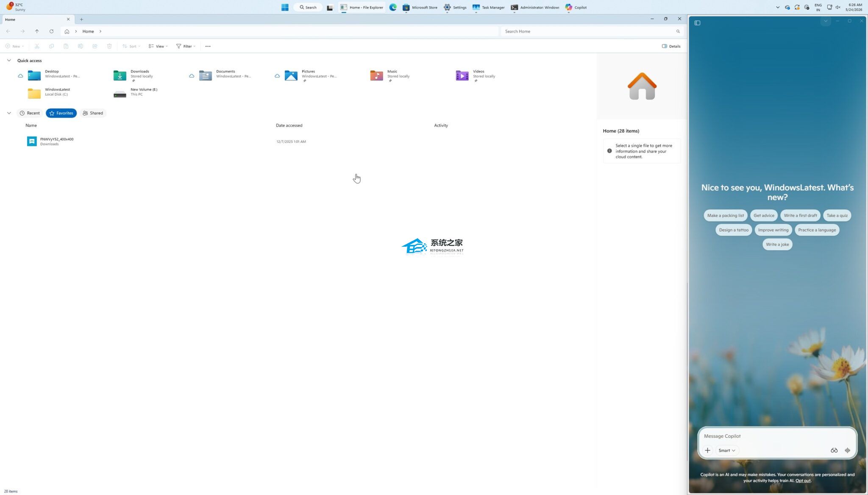Click the back arrow in File Explorer
This screenshot has height=495, width=868.
coord(8,31)
